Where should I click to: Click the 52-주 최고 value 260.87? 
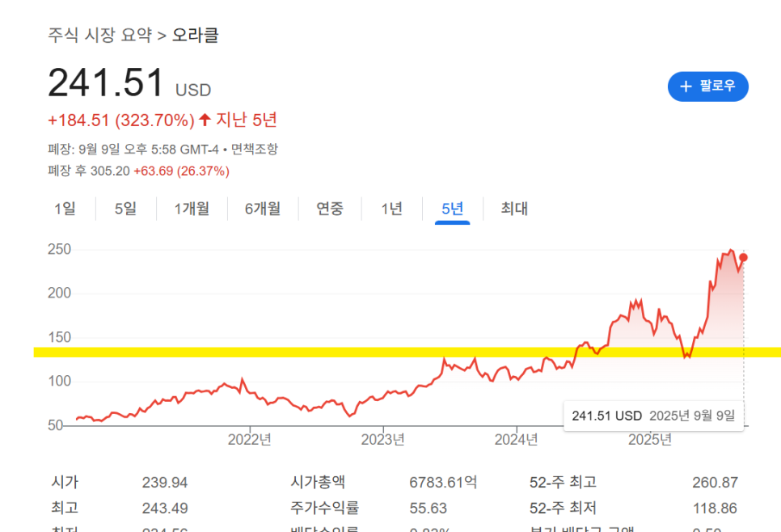tap(716, 482)
